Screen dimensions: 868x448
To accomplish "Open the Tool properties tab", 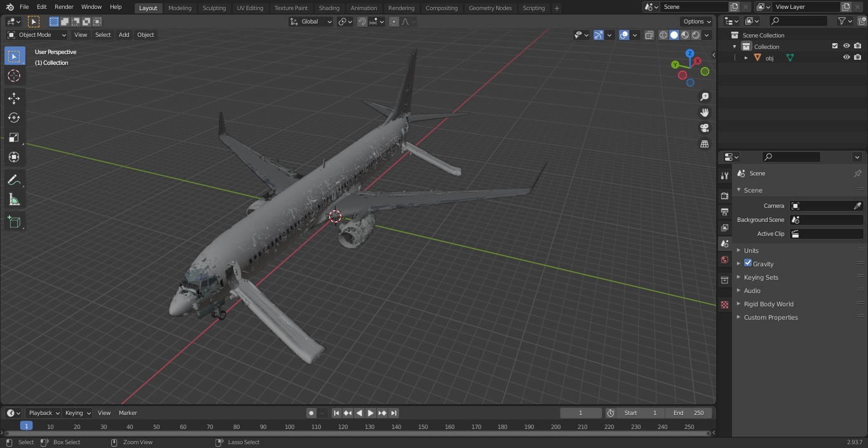I will [x=724, y=175].
